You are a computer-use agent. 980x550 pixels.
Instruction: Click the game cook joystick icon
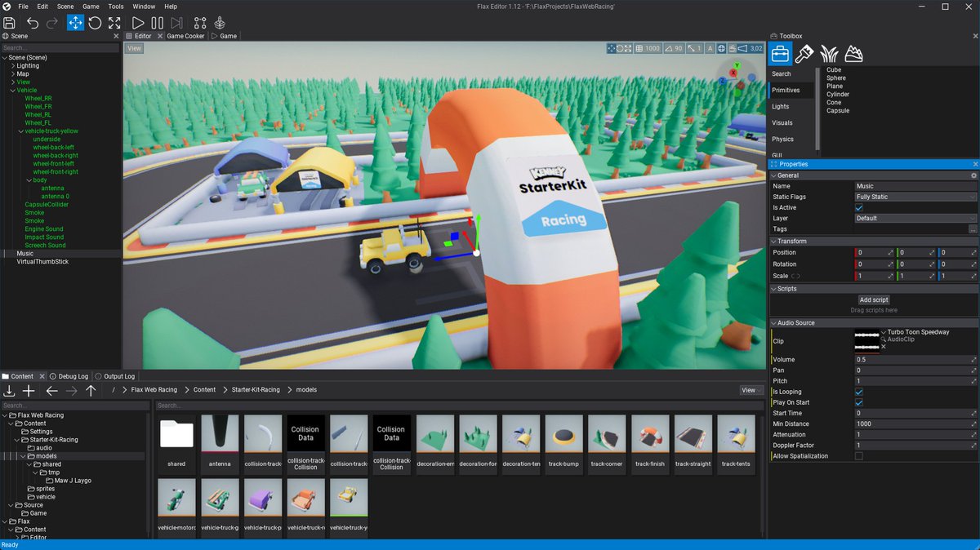(220, 23)
